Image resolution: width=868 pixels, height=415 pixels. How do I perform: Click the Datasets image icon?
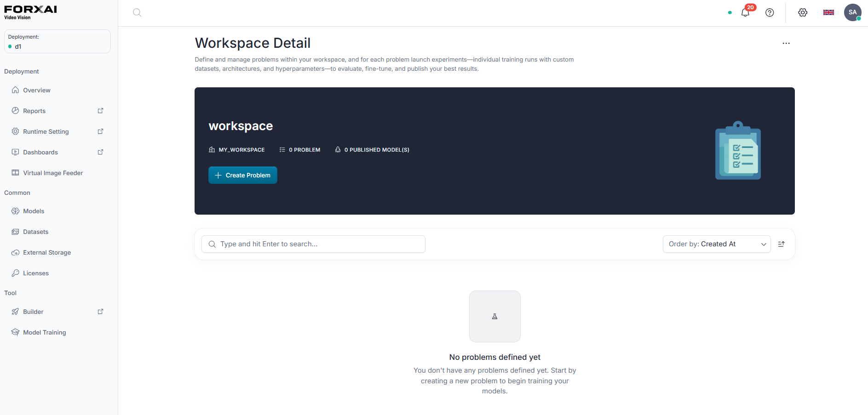pyautogui.click(x=16, y=232)
